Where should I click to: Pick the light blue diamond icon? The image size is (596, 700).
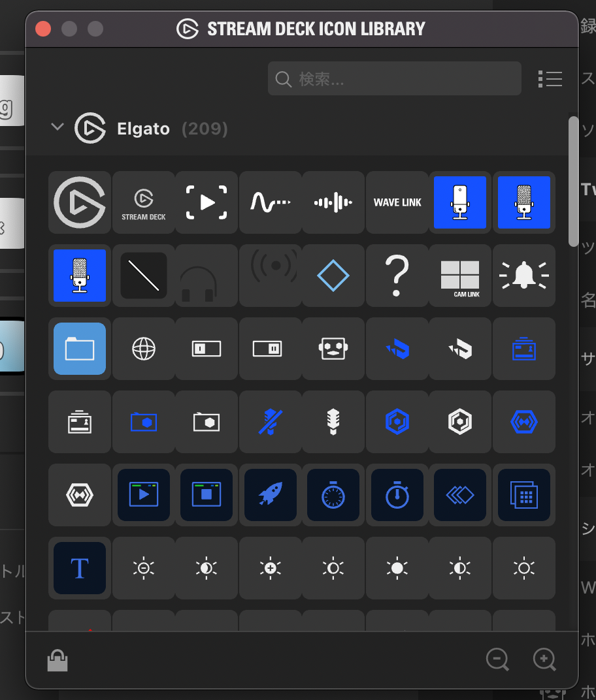point(333,276)
